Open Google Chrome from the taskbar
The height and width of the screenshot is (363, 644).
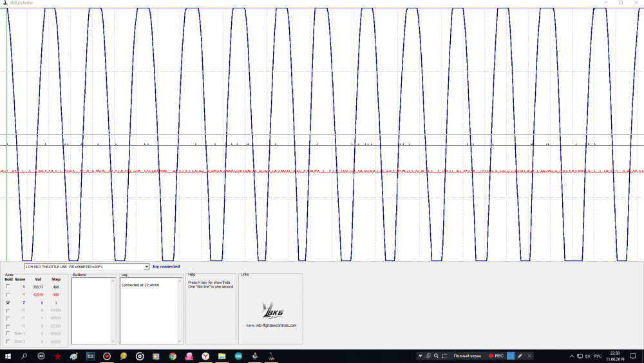pyautogui.click(x=173, y=356)
